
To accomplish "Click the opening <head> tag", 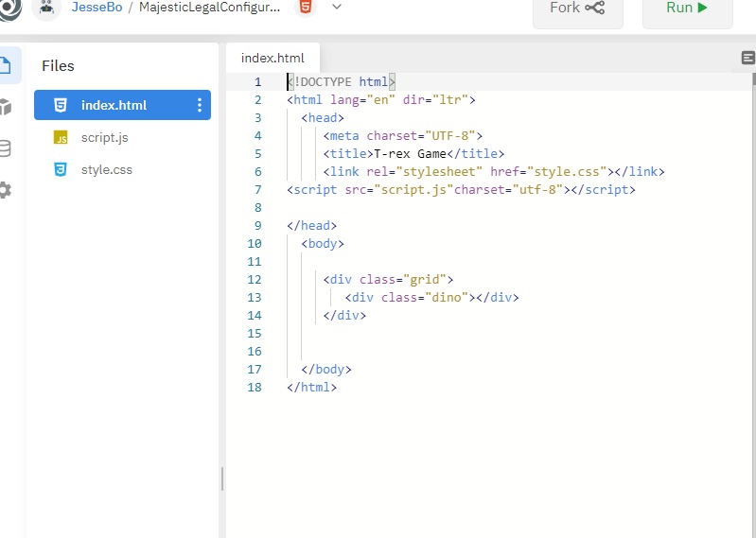I will pyautogui.click(x=323, y=118).
